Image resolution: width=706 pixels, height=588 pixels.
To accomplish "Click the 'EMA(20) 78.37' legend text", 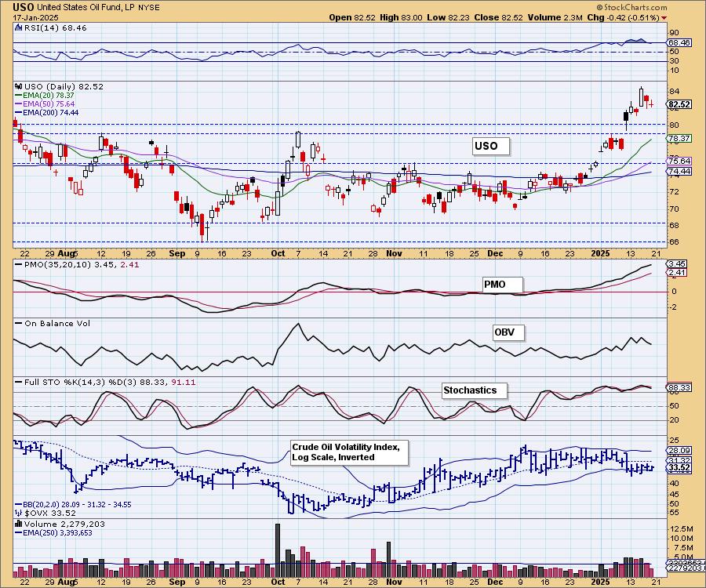I will pos(48,96).
